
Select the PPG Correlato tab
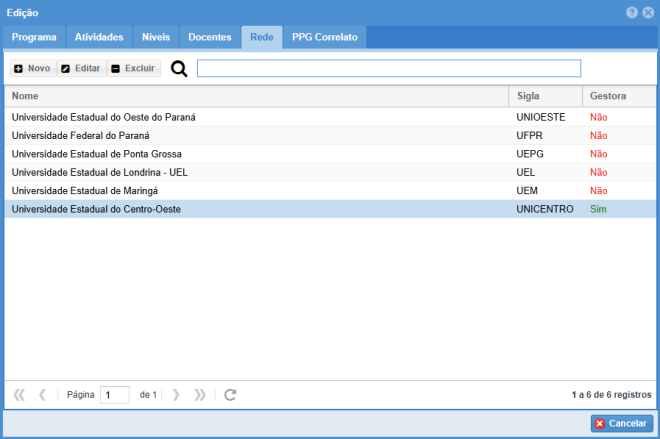click(325, 37)
